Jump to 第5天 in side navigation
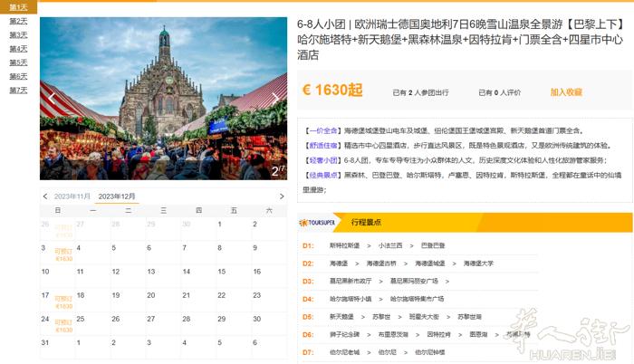The width and height of the screenshot is (634, 364). [18, 62]
